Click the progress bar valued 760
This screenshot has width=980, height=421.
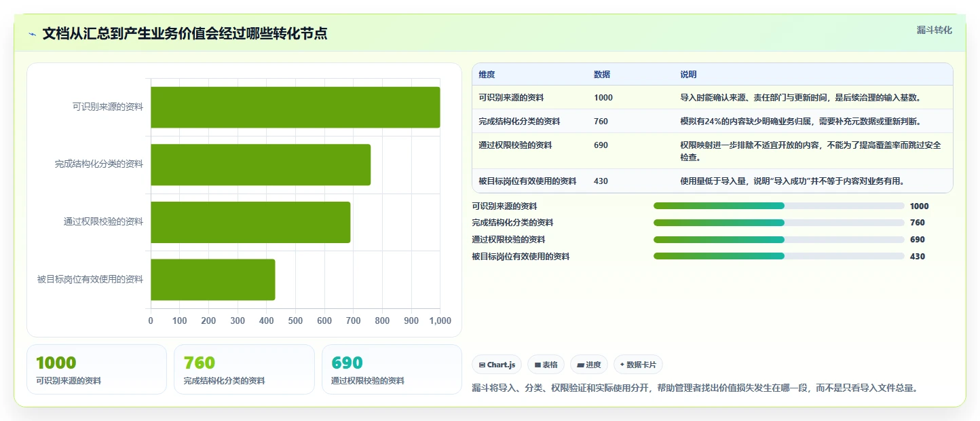(778, 223)
